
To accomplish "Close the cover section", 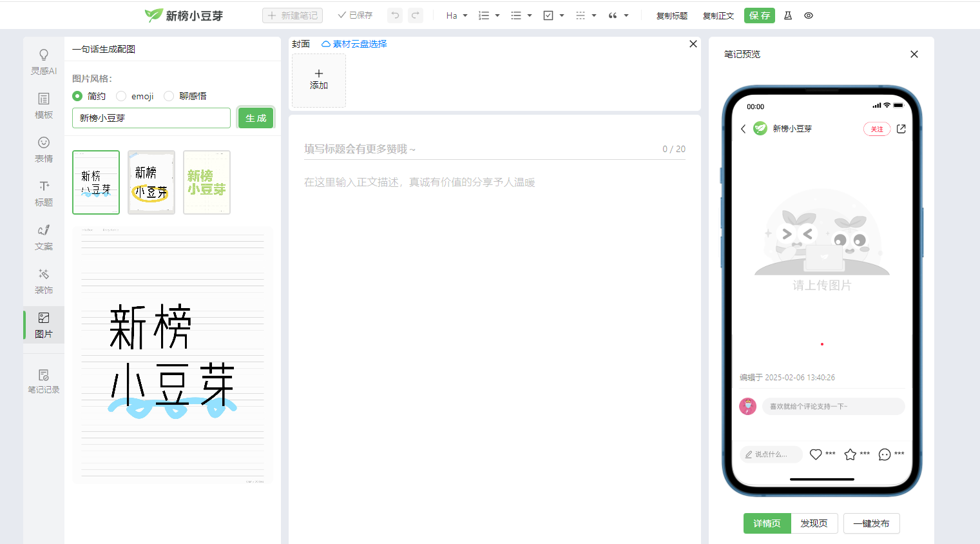I will click(693, 44).
